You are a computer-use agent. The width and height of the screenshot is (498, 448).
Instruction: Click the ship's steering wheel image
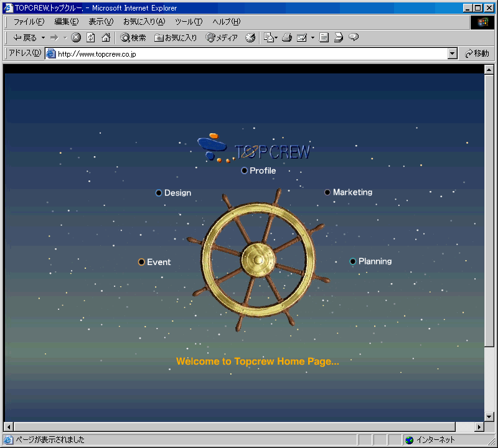[x=258, y=259]
